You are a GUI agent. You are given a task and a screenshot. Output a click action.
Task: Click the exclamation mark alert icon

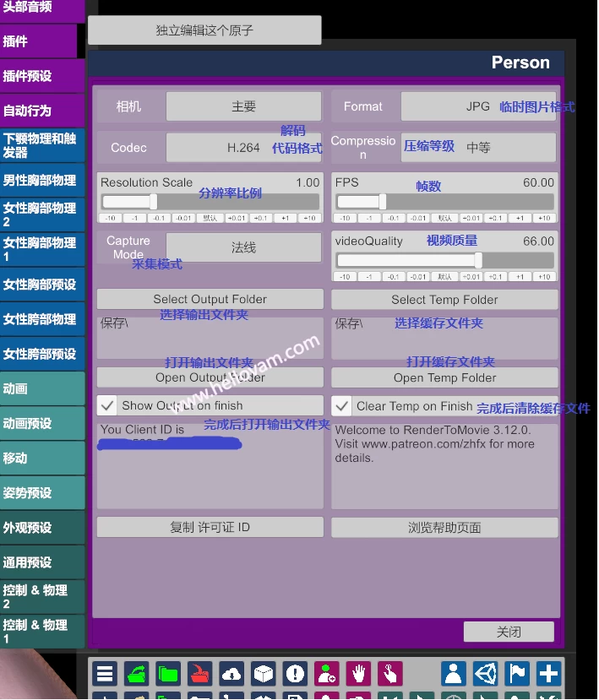(295, 674)
